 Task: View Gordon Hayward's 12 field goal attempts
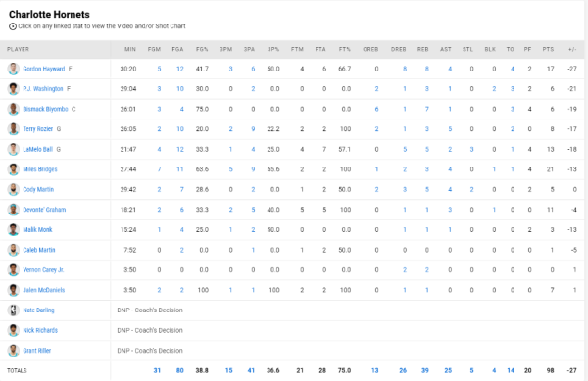[x=180, y=69]
